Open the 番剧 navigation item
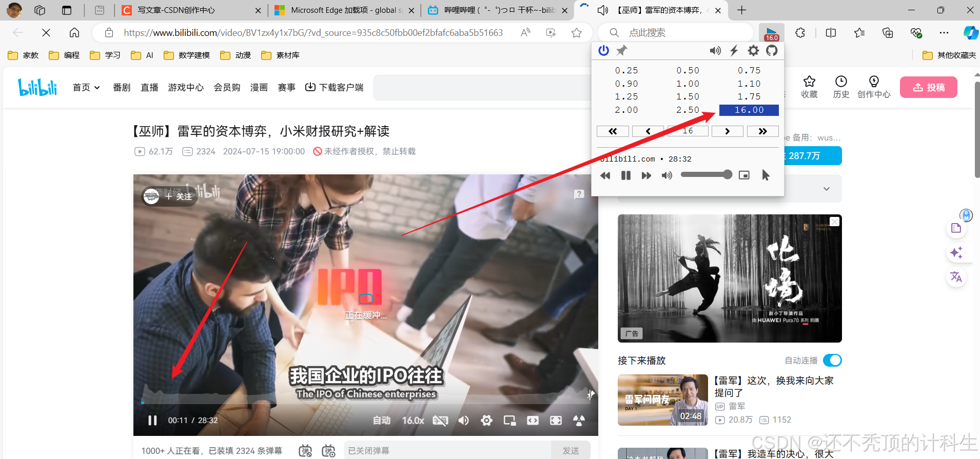The image size is (980, 459). pyautogui.click(x=122, y=88)
